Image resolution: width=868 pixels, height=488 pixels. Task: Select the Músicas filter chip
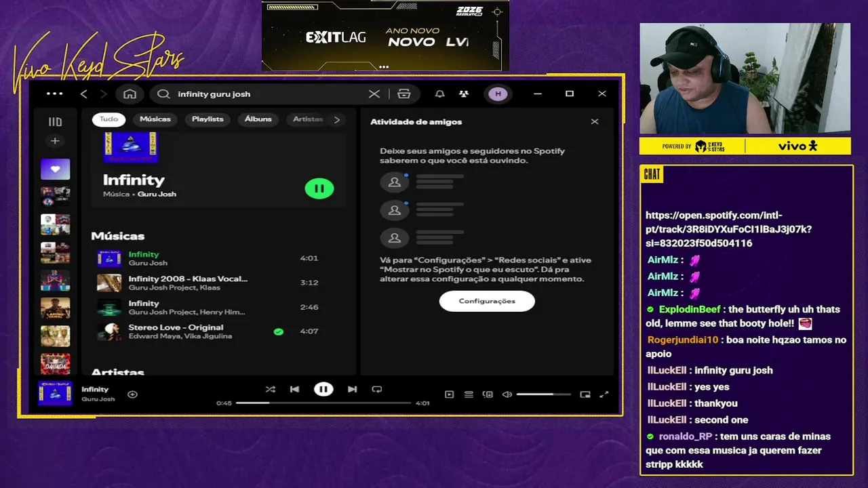click(x=155, y=119)
